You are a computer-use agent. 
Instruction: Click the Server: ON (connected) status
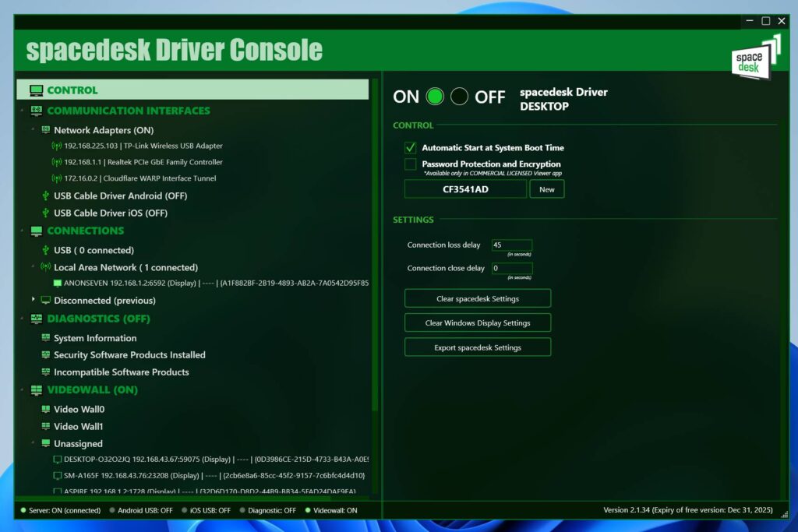pos(61,511)
